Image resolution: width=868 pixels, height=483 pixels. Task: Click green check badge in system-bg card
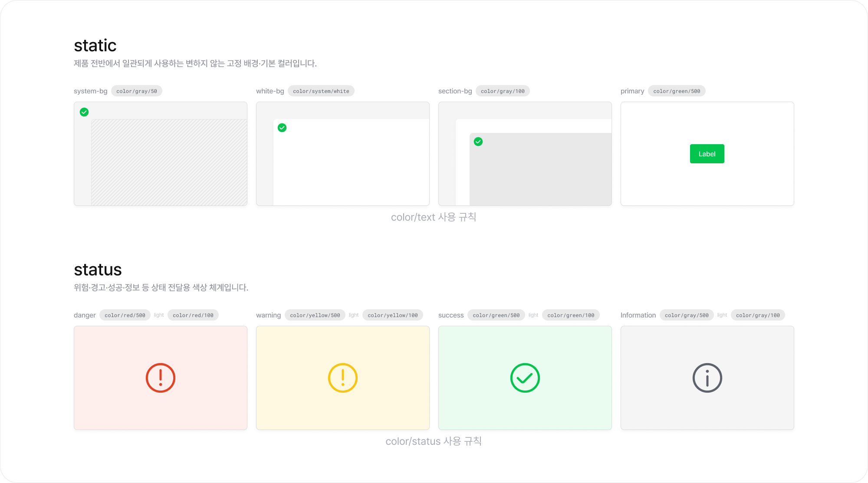click(84, 112)
